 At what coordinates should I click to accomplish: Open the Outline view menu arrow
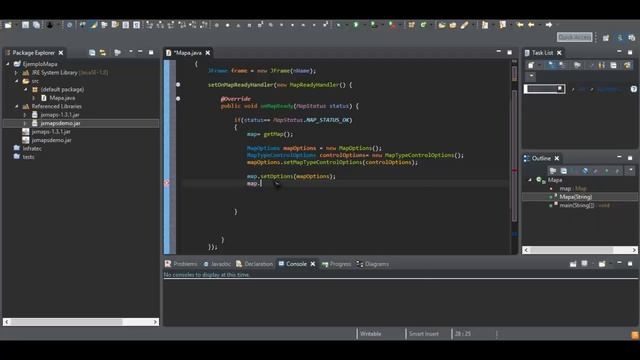coord(631,170)
